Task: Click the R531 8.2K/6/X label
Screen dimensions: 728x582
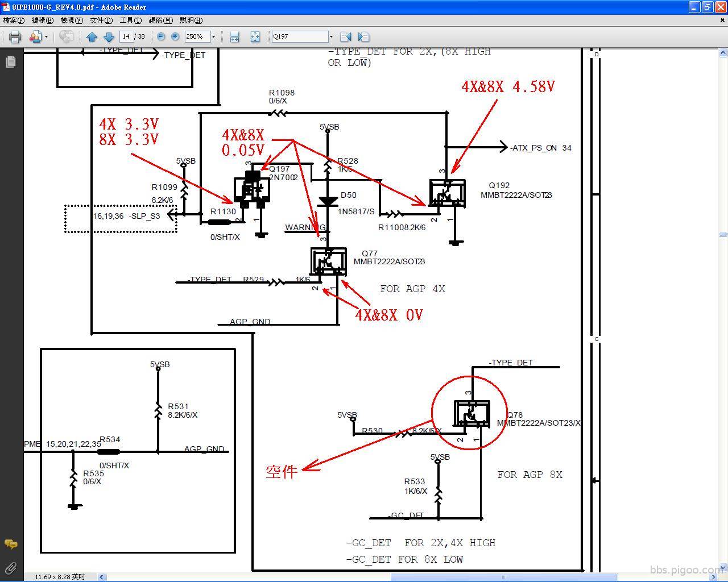Action: 183,411
